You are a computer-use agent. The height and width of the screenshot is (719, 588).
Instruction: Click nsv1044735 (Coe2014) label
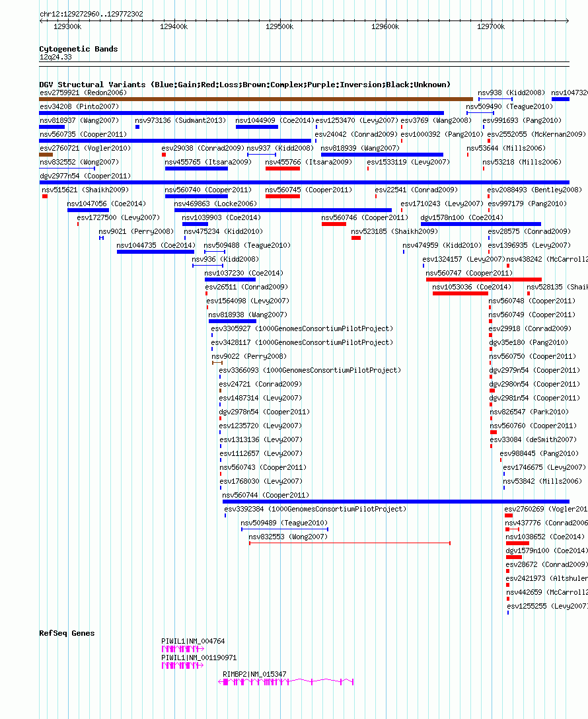coord(156,245)
